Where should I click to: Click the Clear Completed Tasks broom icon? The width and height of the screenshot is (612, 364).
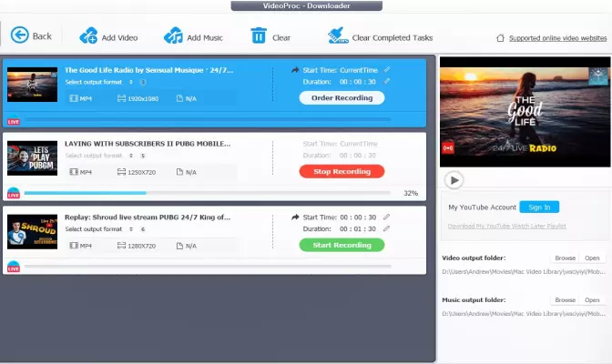pyautogui.click(x=338, y=35)
